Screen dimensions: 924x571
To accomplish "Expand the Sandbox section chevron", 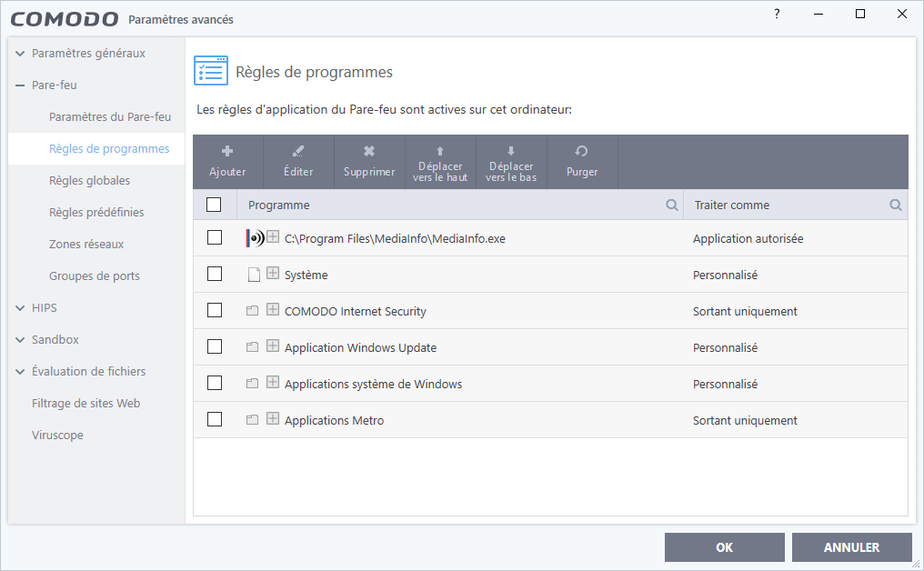I will pyautogui.click(x=20, y=340).
